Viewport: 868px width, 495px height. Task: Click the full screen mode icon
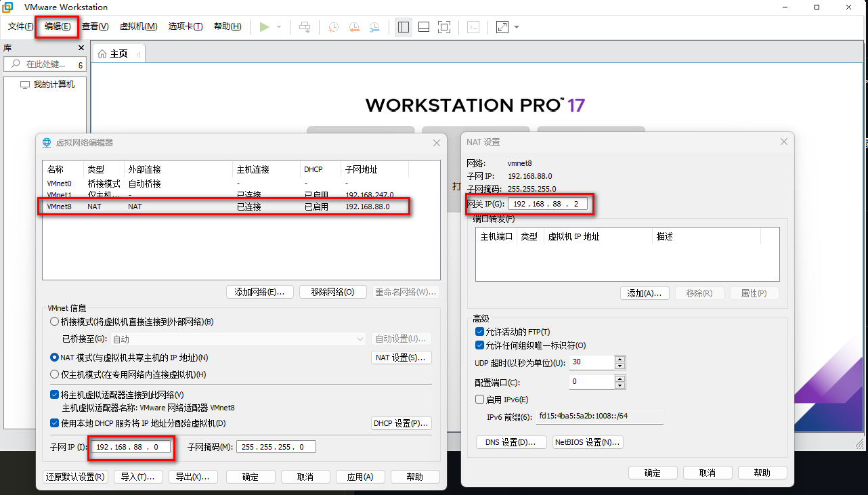click(x=444, y=27)
